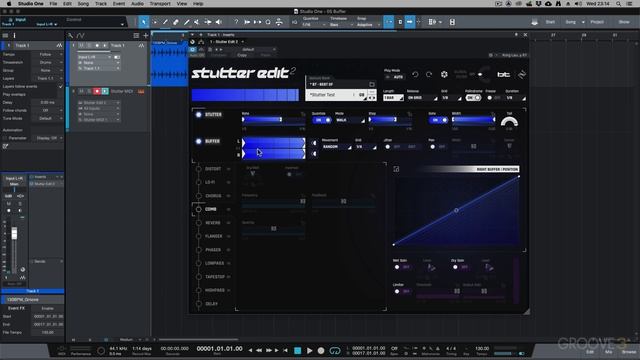Open the preset bank folder icon
Image resolution: width=640 pixels, height=360 pixels.
click(371, 84)
